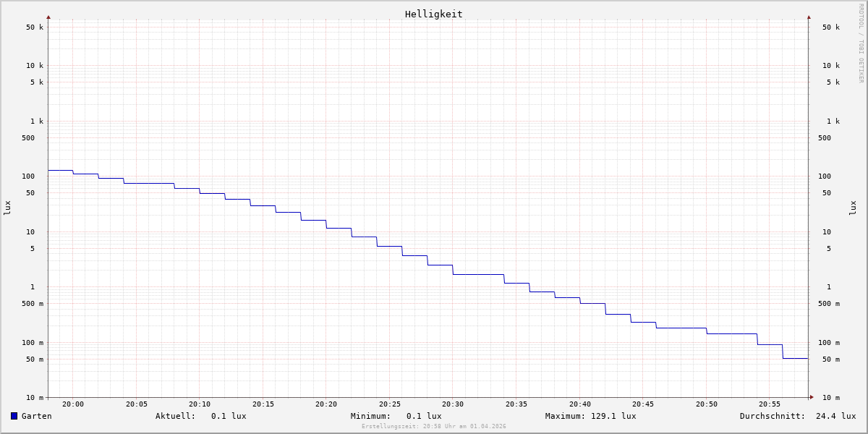Screen dimensions: 868x434
Task: Click the Aktuell 0.1 lux reading
Action: point(200,416)
